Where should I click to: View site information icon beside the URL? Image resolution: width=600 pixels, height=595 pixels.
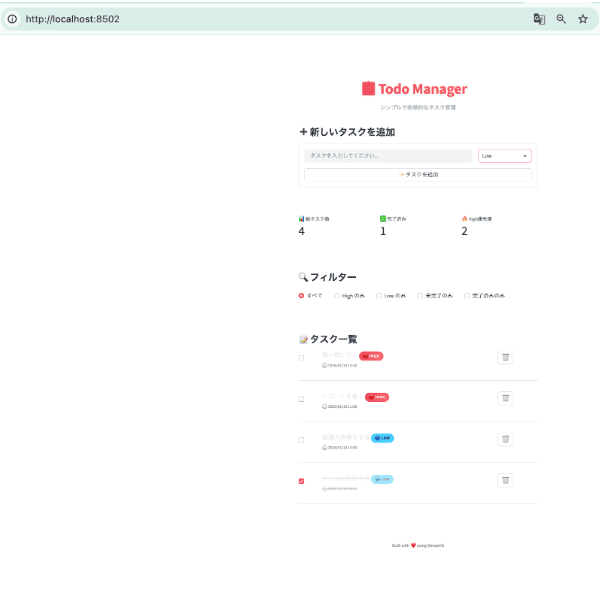[x=12, y=19]
